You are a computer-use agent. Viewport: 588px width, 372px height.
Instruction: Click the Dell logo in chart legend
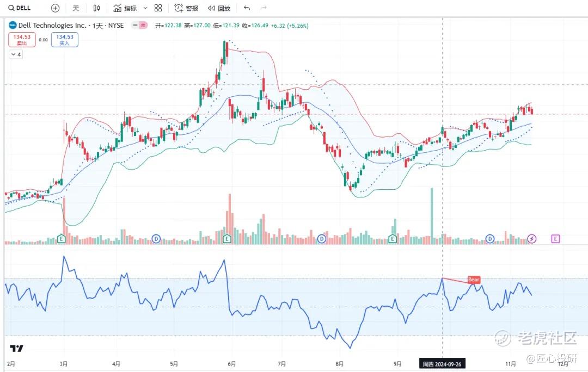click(x=13, y=25)
